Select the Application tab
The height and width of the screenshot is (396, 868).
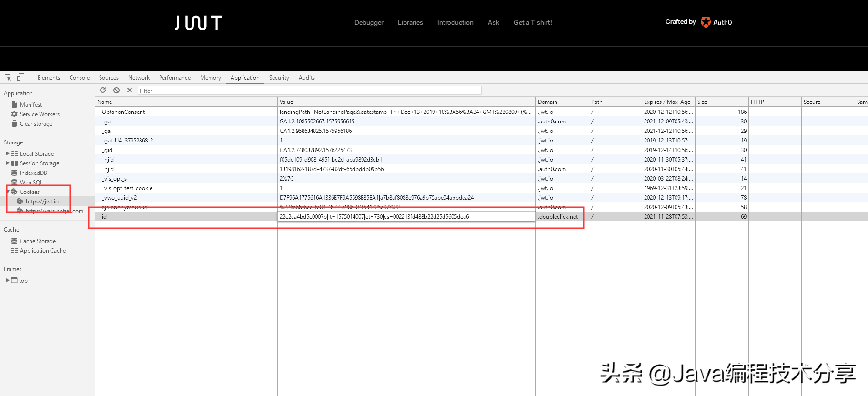coord(245,78)
